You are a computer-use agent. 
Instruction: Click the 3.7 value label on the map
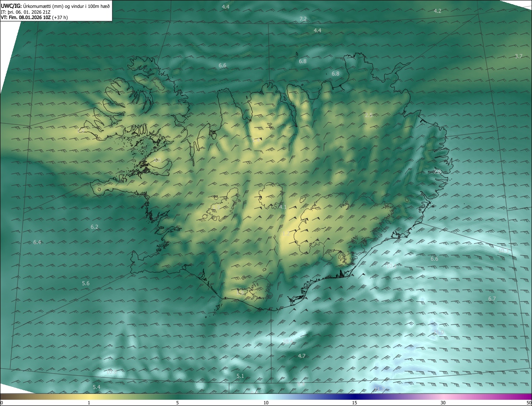518,56
